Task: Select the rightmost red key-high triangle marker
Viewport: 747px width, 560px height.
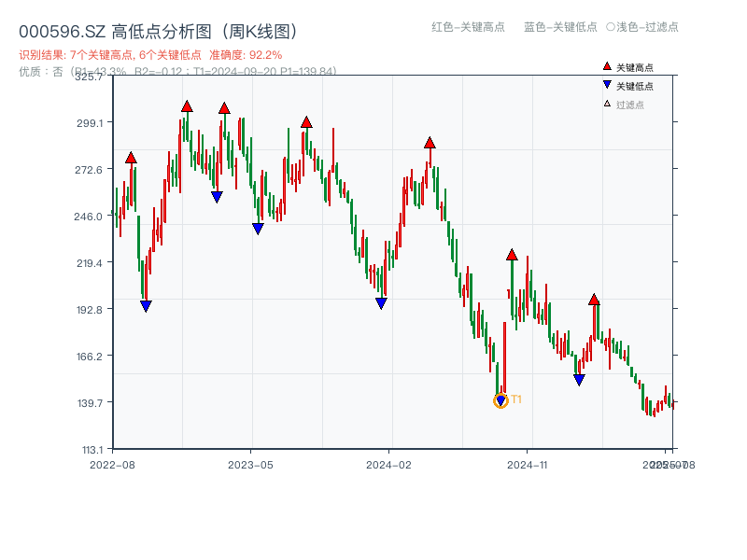Action: (x=595, y=300)
